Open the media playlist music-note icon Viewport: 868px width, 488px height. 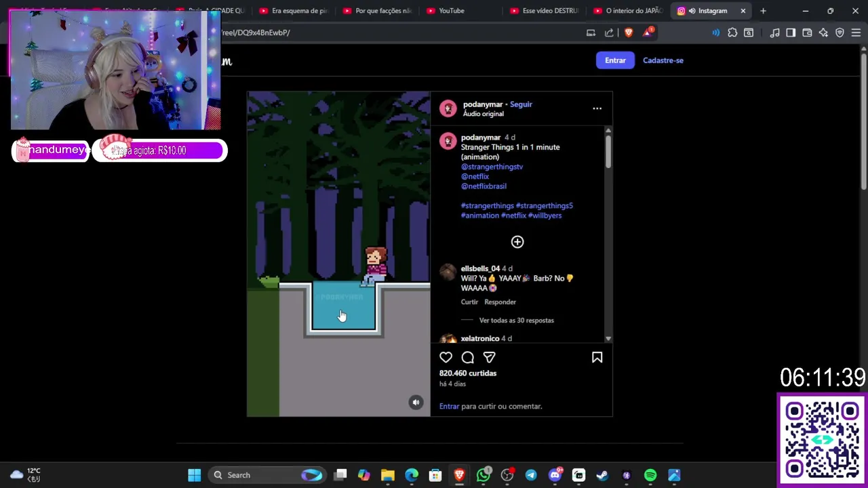[x=774, y=33]
